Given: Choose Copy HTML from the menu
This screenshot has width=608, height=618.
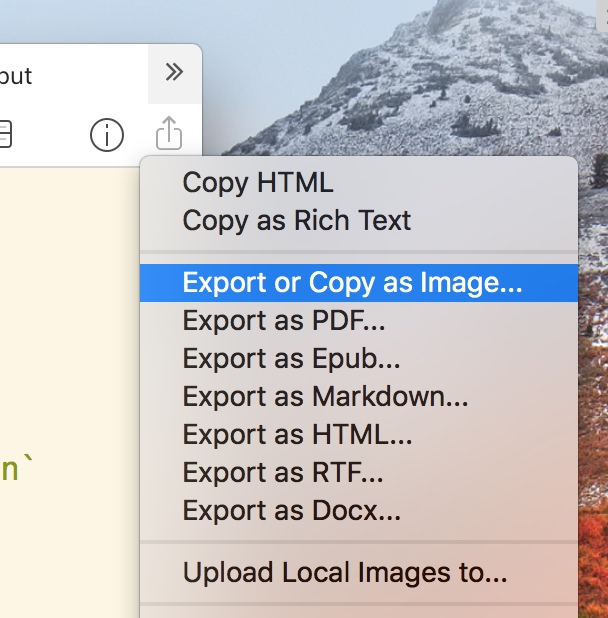Looking at the screenshot, I should point(258,183).
